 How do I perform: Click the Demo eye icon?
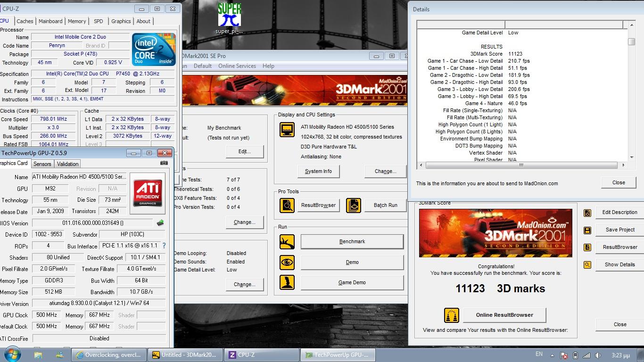[287, 262]
